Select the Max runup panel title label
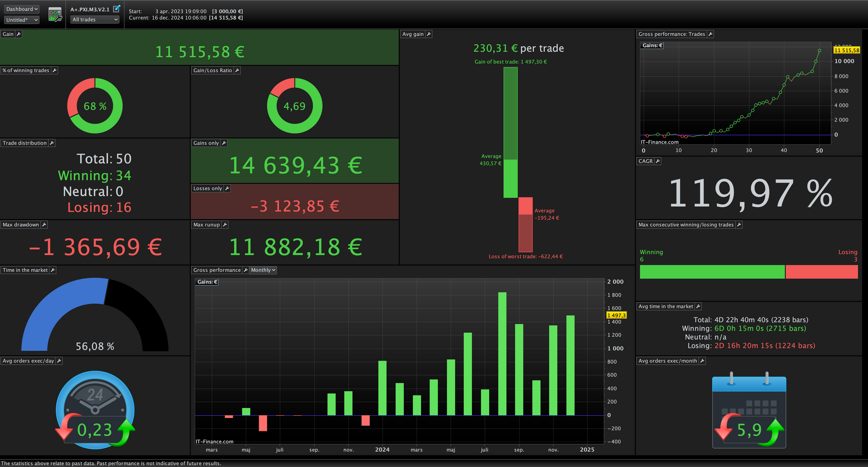 [x=206, y=225]
